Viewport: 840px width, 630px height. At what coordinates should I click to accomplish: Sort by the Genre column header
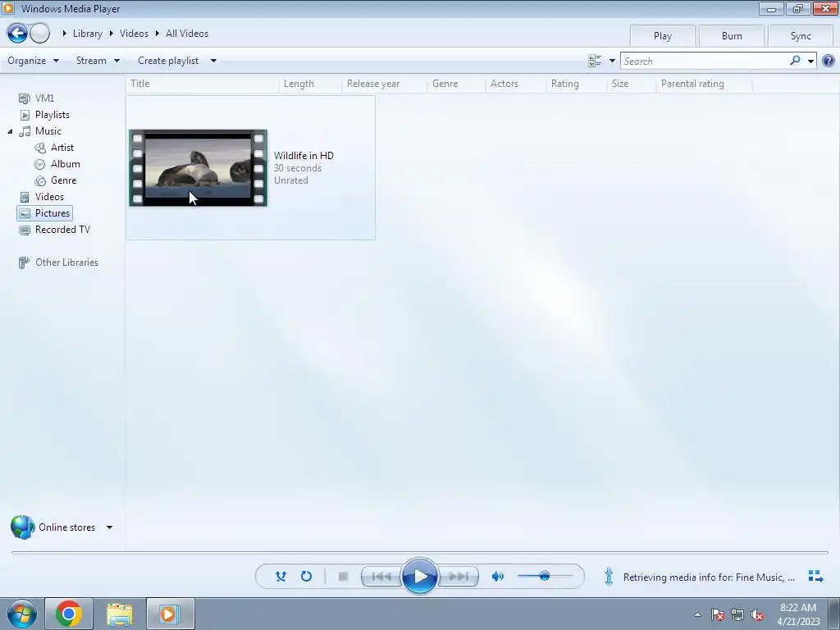(x=456, y=84)
